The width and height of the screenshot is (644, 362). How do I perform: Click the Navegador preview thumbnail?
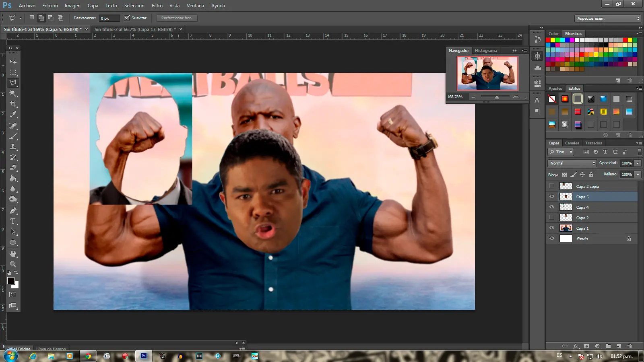pyautogui.click(x=487, y=73)
